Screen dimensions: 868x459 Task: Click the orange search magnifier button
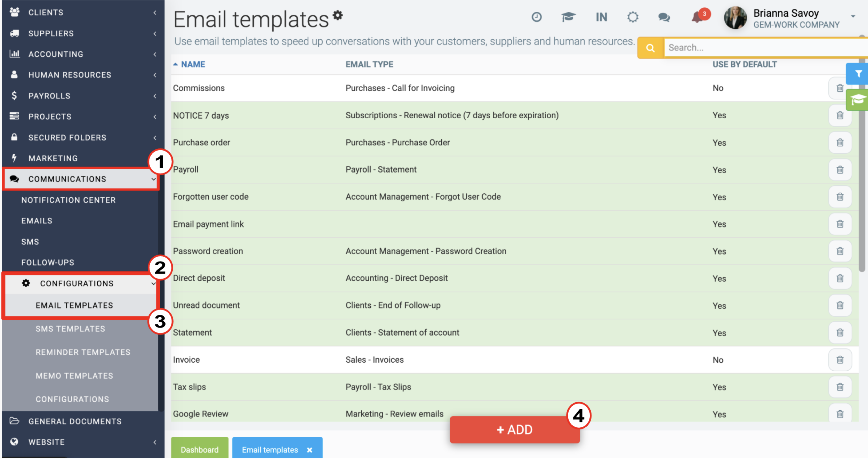(x=650, y=48)
